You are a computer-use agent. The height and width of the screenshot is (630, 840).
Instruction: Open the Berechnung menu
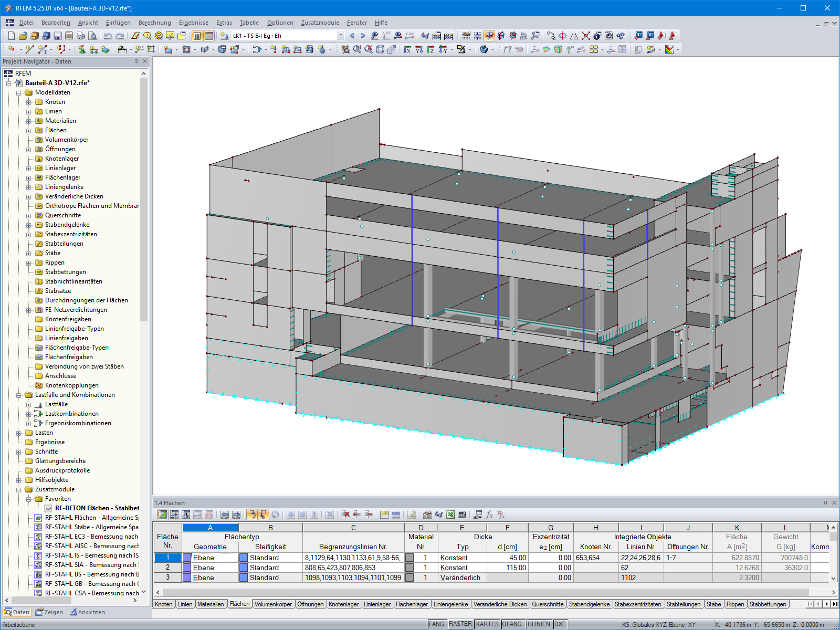point(155,23)
